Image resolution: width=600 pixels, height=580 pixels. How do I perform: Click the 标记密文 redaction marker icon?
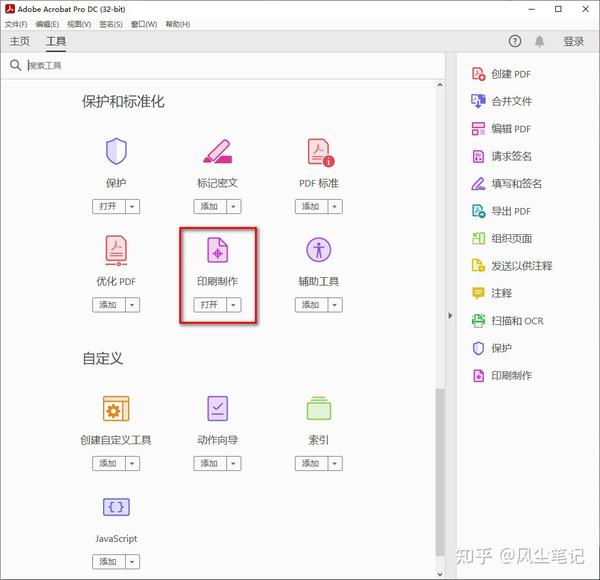pos(217,152)
